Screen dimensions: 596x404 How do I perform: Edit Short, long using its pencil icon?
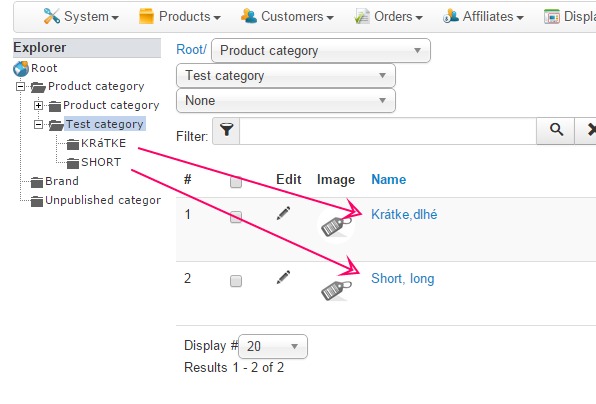click(283, 277)
